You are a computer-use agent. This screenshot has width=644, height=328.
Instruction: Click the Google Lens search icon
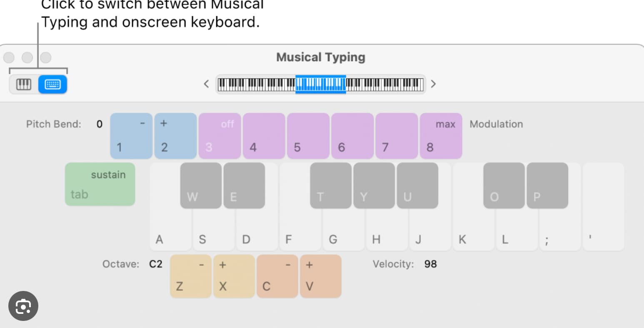click(23, 306)
